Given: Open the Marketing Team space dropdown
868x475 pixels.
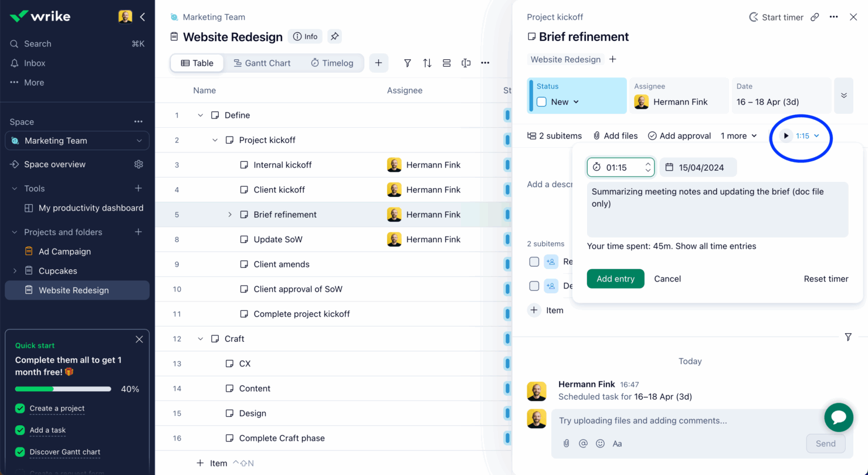Looking at the screenshot, I should coord(77,141).
